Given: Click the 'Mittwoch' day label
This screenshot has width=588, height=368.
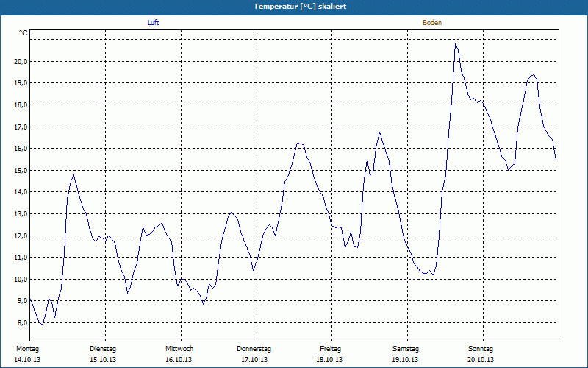Looking at the screenshot, I should point(179,349).
